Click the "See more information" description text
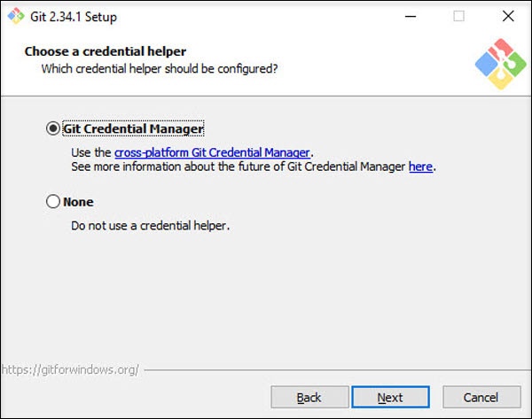Viewport: 532px width, 419px height. click(x=239, y=167)
